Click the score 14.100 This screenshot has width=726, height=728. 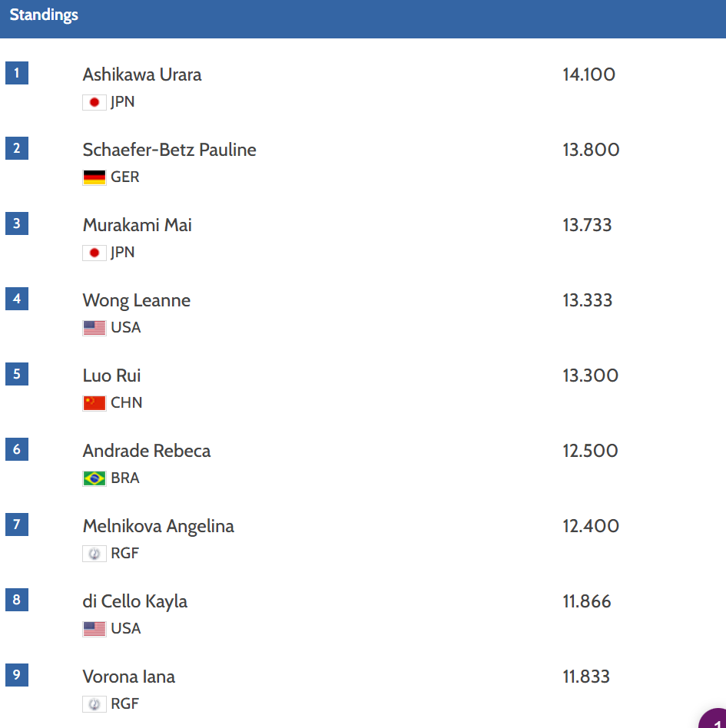[x=589, y=74]
